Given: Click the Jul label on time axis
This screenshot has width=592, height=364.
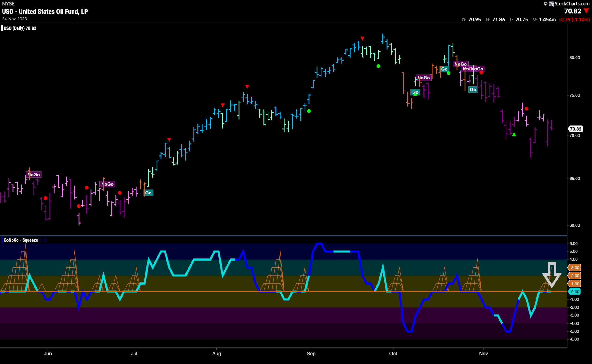Looking at the screenshot, I should tap(134, 354).
